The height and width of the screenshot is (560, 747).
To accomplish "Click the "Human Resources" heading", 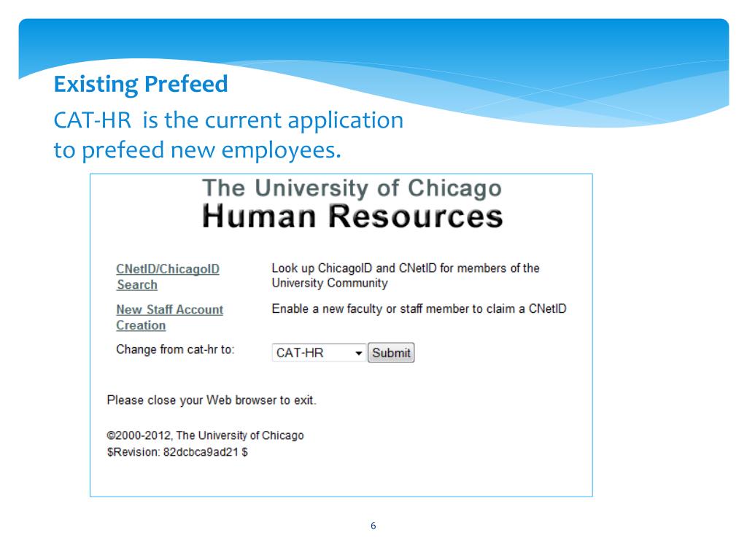I will 352,216.
